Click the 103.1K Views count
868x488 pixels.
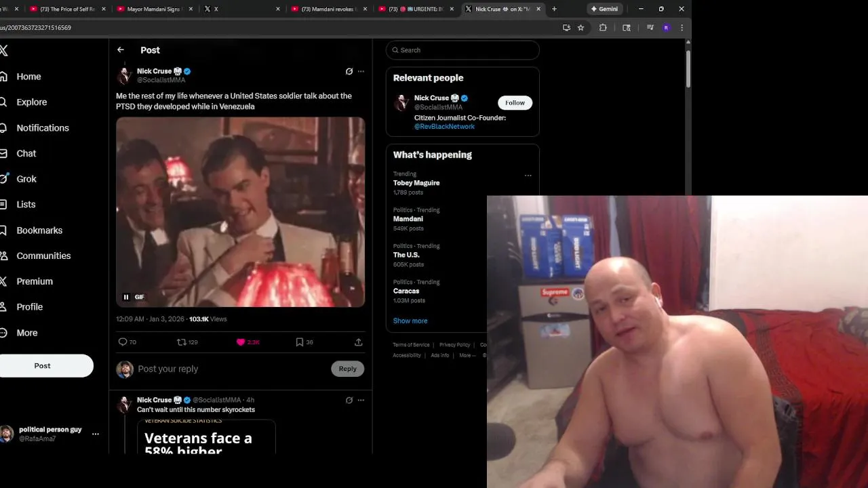[x=208, y=319]
